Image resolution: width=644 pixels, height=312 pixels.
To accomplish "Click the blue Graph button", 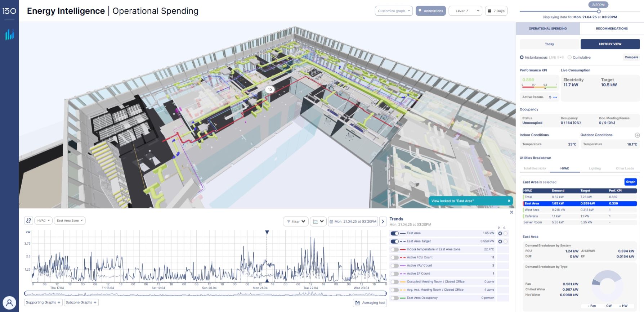I will tap(630, 182).
